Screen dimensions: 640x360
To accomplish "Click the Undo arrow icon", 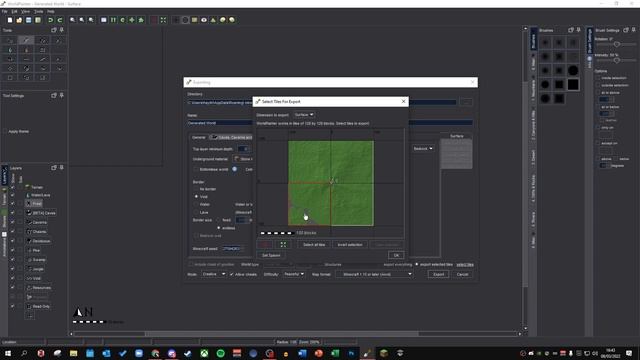I will pos(51,20).
